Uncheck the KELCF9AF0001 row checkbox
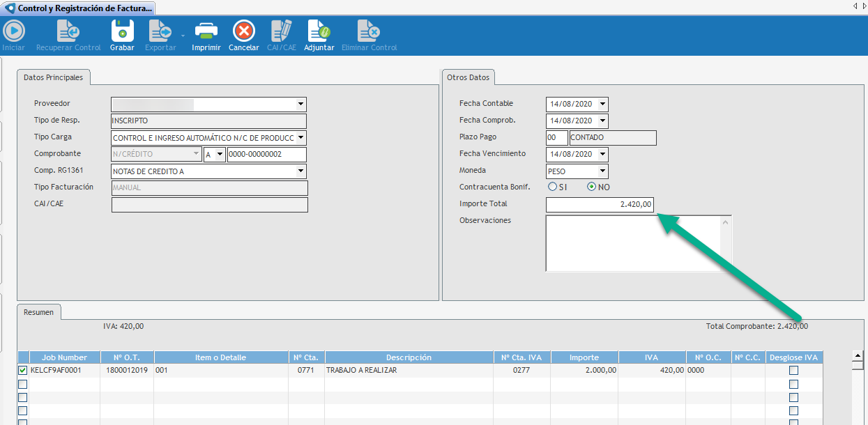This screenshot has height=425, width=868. pos(23,371)
